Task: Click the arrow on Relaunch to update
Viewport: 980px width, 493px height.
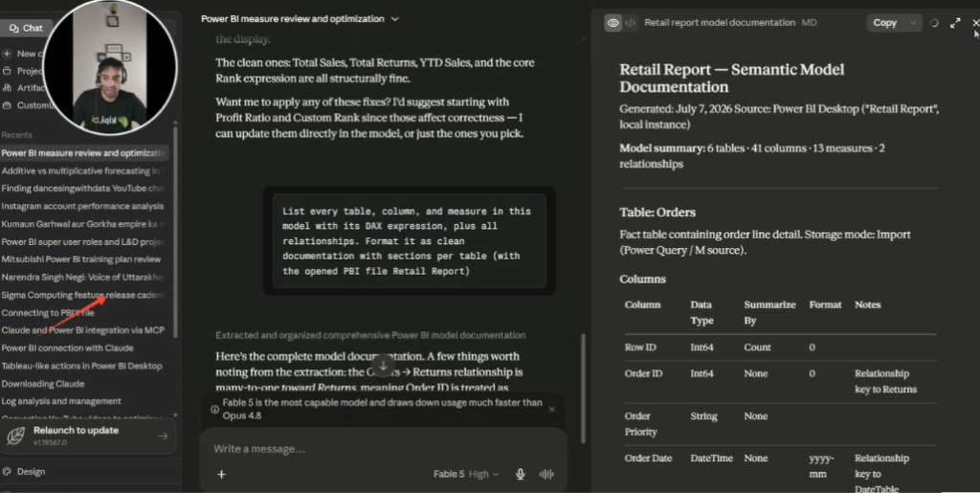Action: (x=163, y=436)
